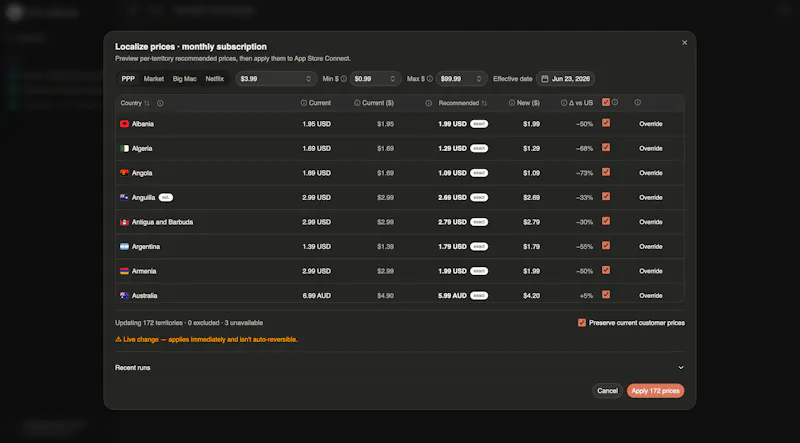Click the info icon beside Min $
This screenshot has width=800, height=443.
pos(344,79)
